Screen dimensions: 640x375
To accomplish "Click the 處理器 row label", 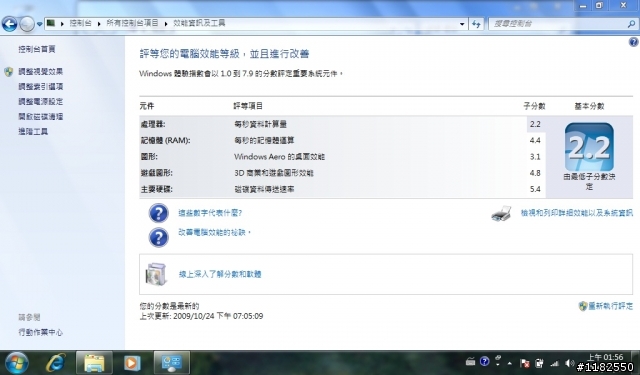I will click(153, 124).
